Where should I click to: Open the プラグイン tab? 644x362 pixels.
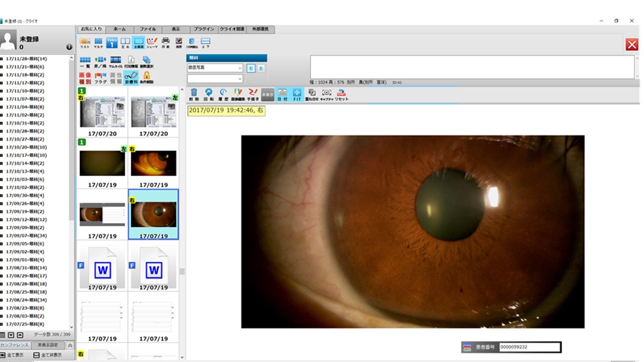pos(204,29)
